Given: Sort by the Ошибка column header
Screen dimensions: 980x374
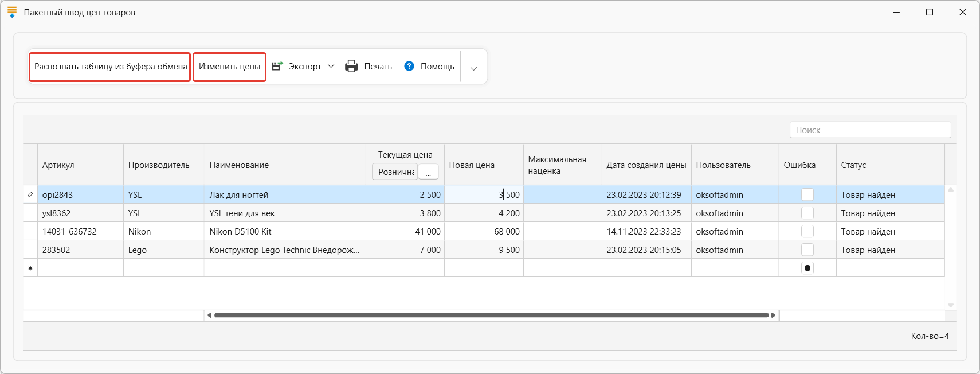Looking at the screenshot, I should 807,165.
